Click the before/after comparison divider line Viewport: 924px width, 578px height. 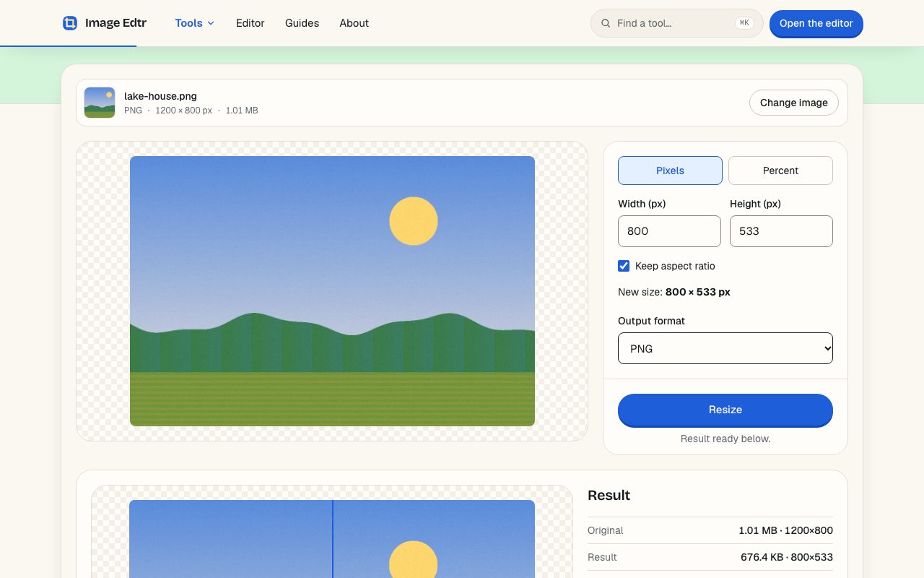tap(333, 539)
